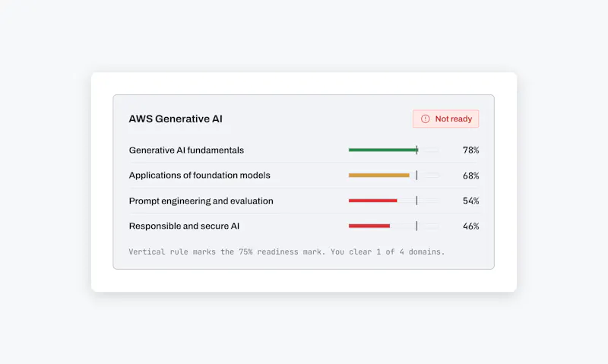The height and width of the screenshot is (364, 608).
Task: Select the Generative AI fundamentals row label
Action: [186, 150]
